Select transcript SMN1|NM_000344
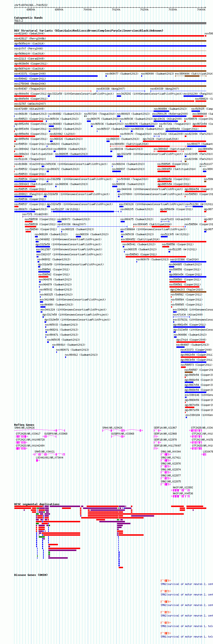 [x=170, y=452]
